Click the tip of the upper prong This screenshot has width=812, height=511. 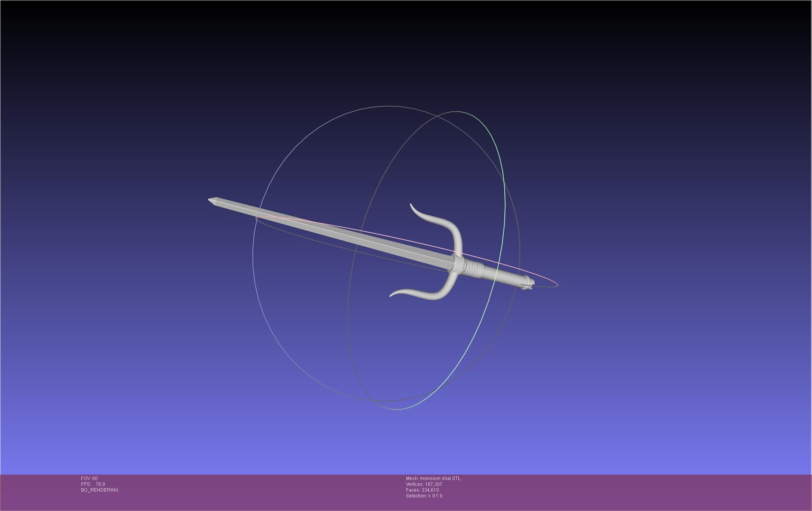pos(411,204)
